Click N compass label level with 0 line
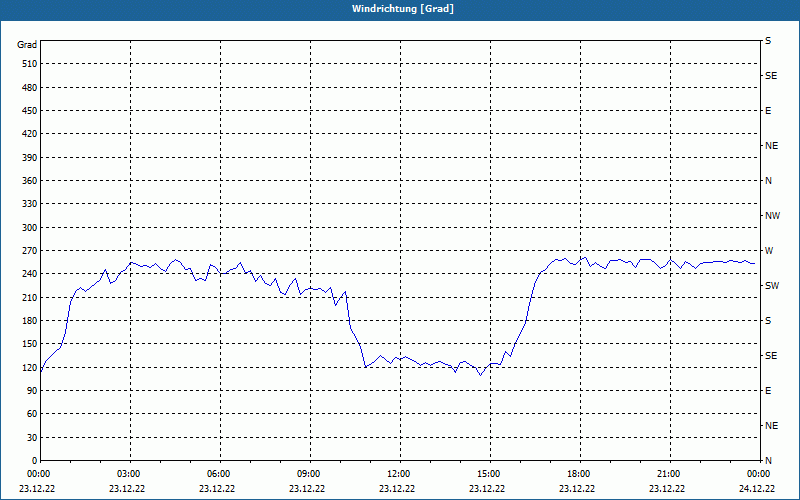This screenshot has height=500, width=800. pos(768,461)
